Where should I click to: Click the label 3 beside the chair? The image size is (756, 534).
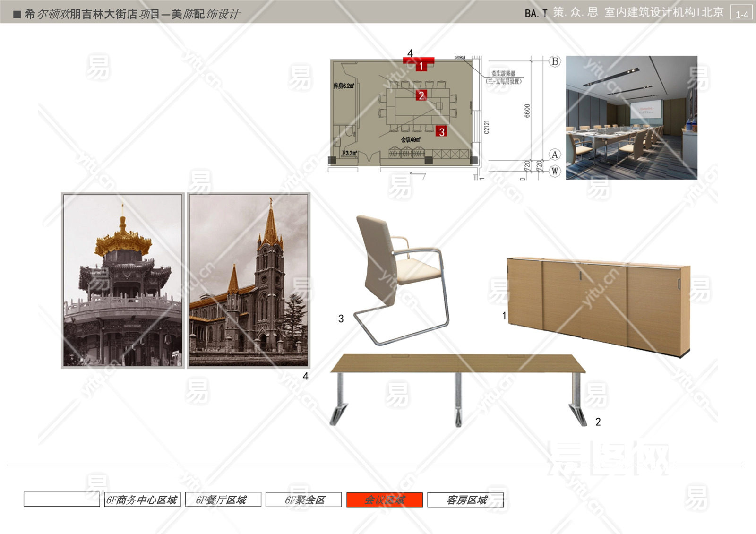click(341, 319)
